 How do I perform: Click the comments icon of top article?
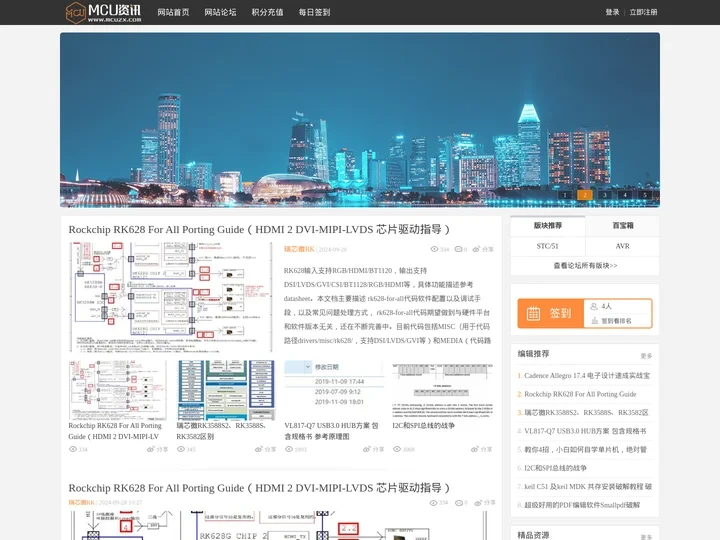click(x=458, y=249)
